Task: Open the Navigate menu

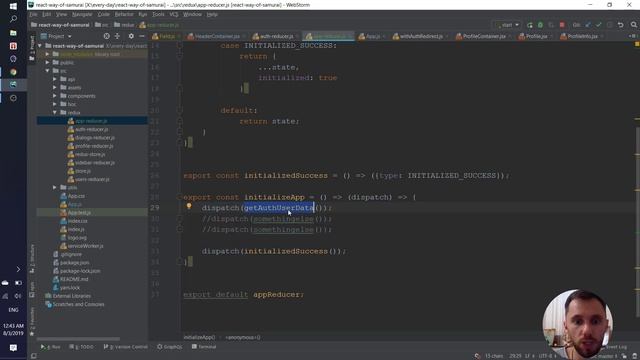Action: [x=82, y=14]
